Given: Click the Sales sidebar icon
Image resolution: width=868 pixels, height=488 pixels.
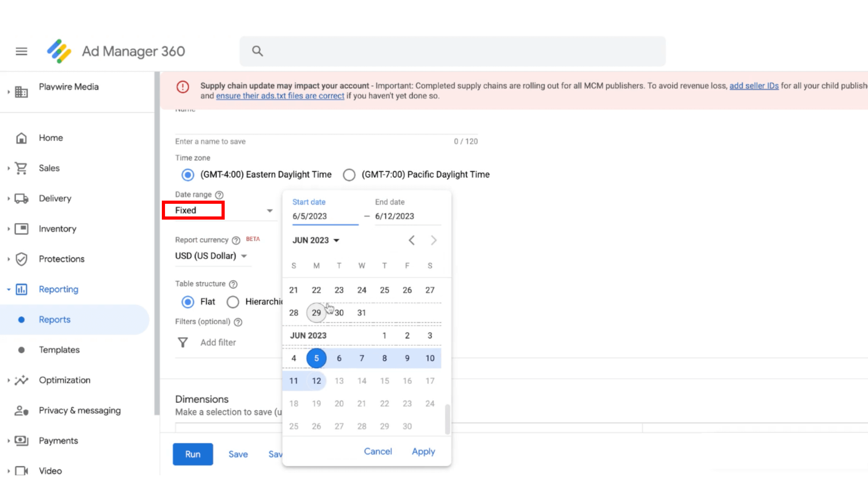Looking at the screenshot, I should (21, 168).
